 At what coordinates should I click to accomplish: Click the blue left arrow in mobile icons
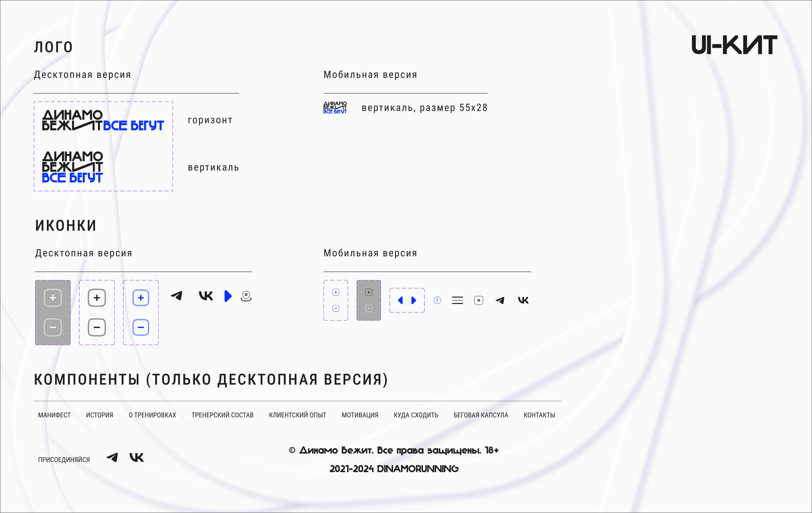click(400, 300)
